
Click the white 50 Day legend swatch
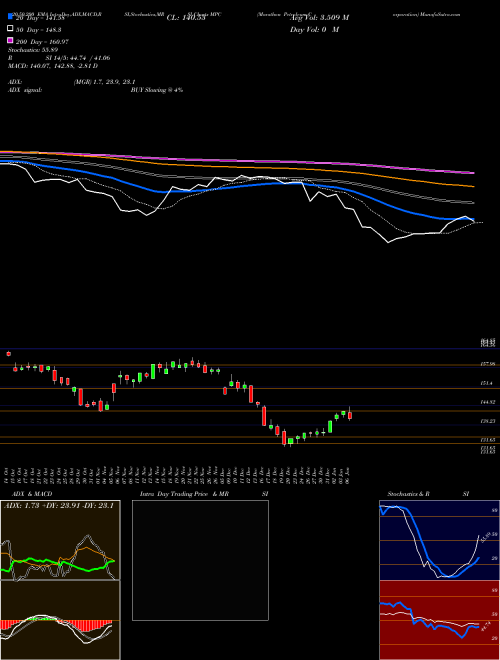[11, 29]
